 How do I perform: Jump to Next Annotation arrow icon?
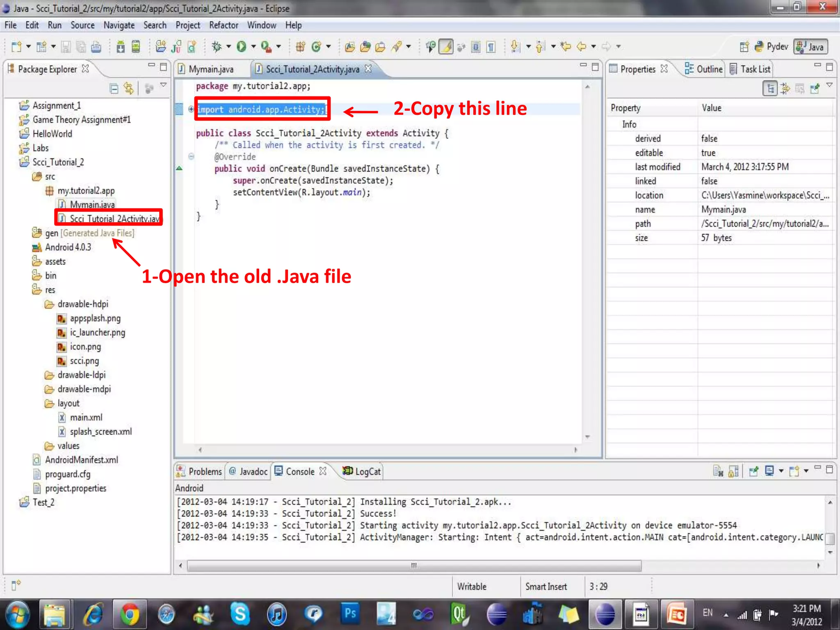pyautogui.click(x=516, y=47)
